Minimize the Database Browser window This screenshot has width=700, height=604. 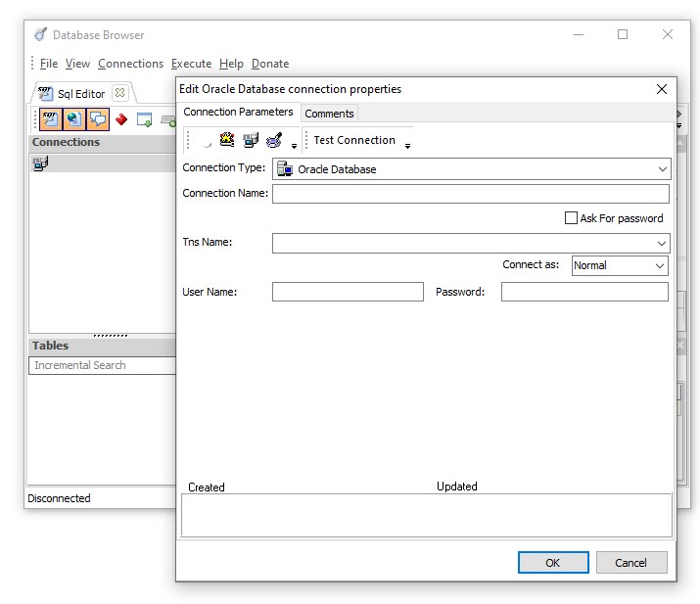579,34
